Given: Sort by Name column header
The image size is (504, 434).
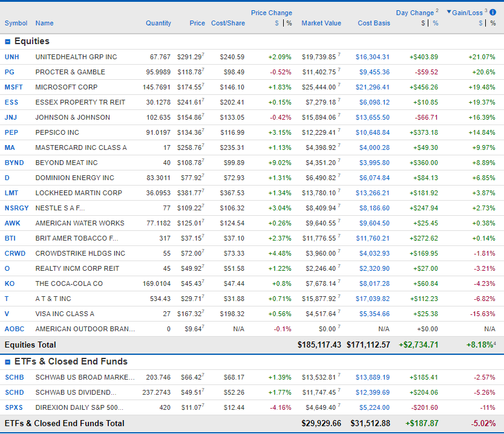Looking at the screenshot, I should [44, 23].
